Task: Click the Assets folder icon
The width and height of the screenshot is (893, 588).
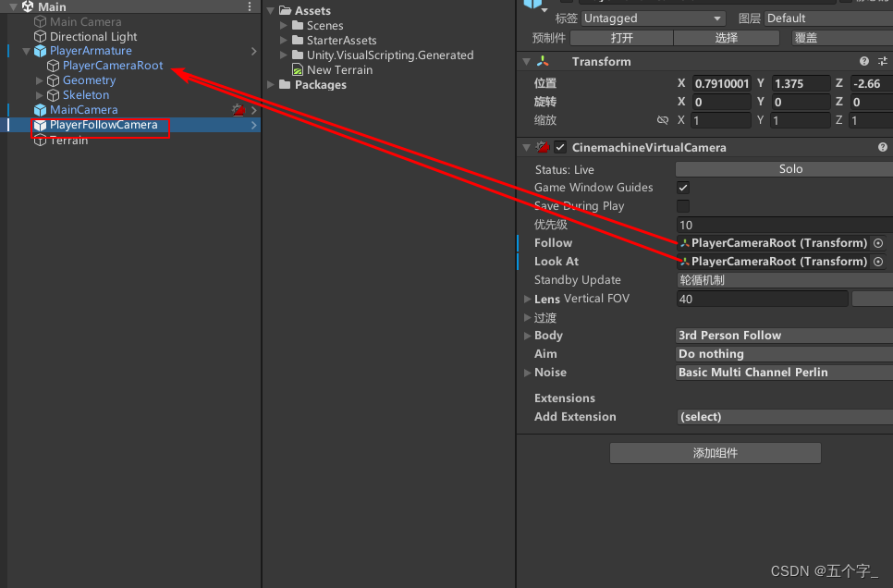Action: click(285, 10)
